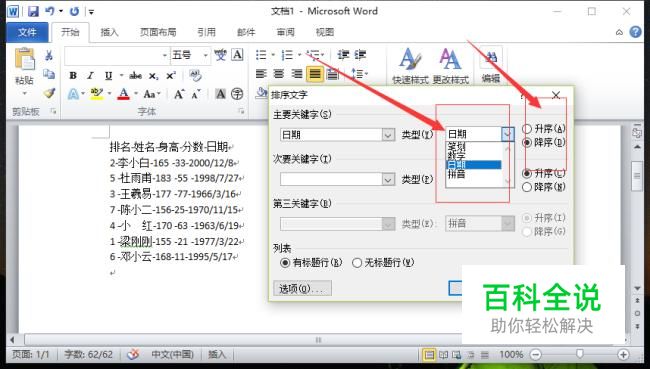Click the zoom in plus button
The width and height of the screenshot is (650, 369).
pos(623,354)
